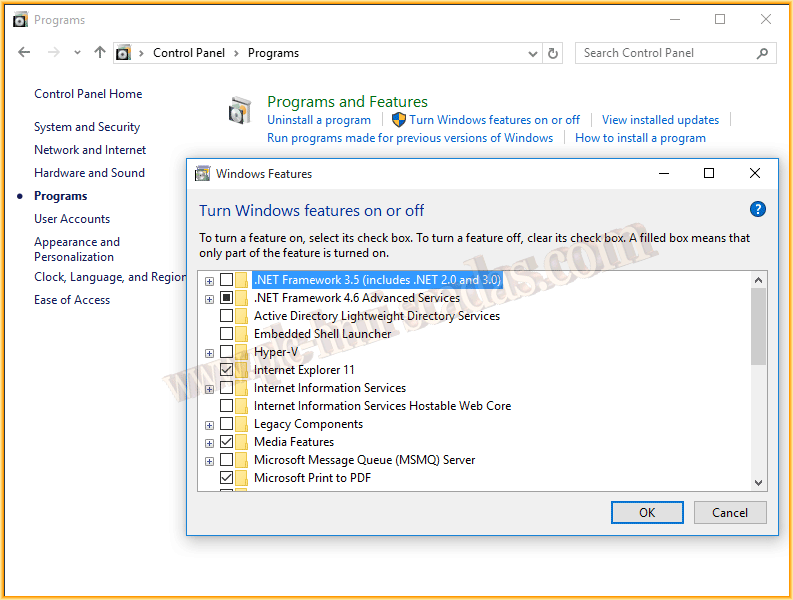Expand the Internet Information Services node
This screenshot has width=793, height=600.
[x=209, y=388]
